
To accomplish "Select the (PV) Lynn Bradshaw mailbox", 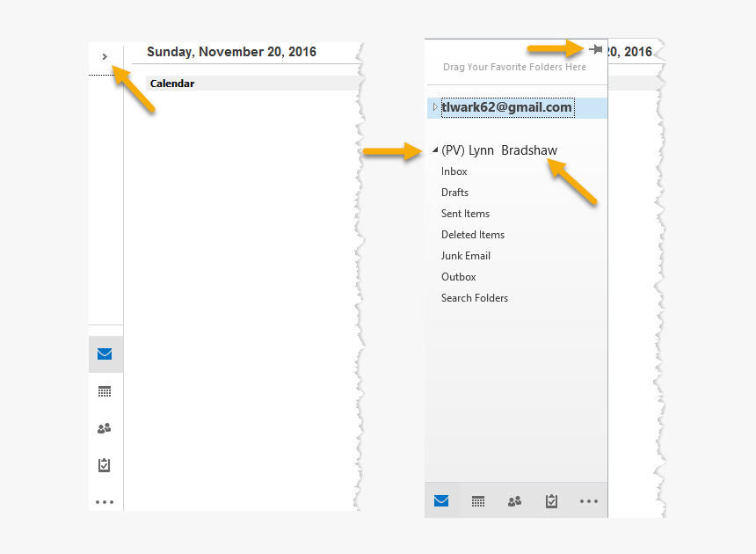I will (x=499, y=150).
